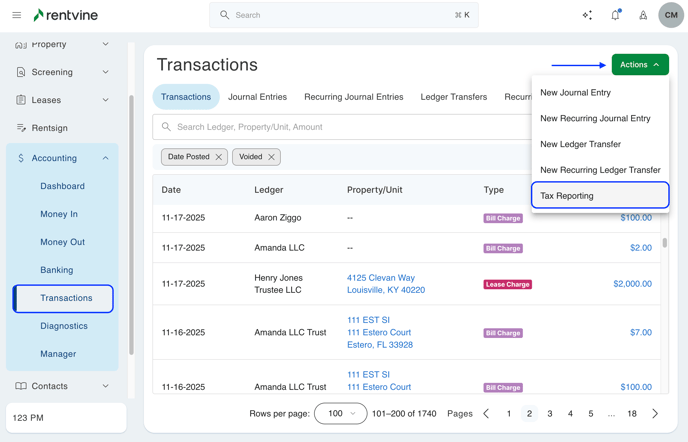Remove the Date Posted filter chip
Image resolution: width=688 pixels, height=442 pixels.
pos(219,157)
